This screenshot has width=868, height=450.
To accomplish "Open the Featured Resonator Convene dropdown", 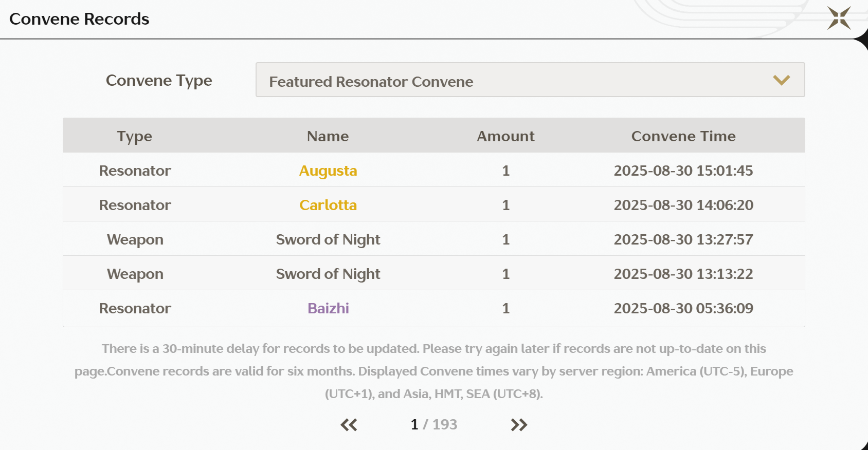I will [x=530, y=80].
